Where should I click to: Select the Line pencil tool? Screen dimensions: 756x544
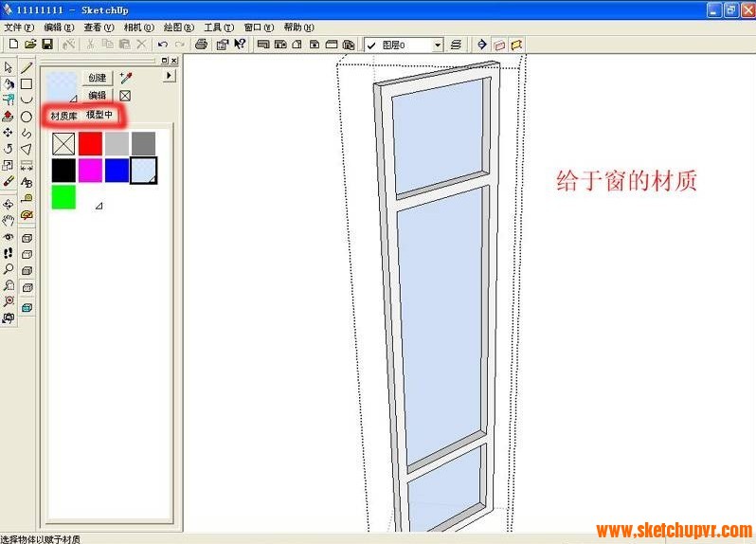click(x=27, y=67)
